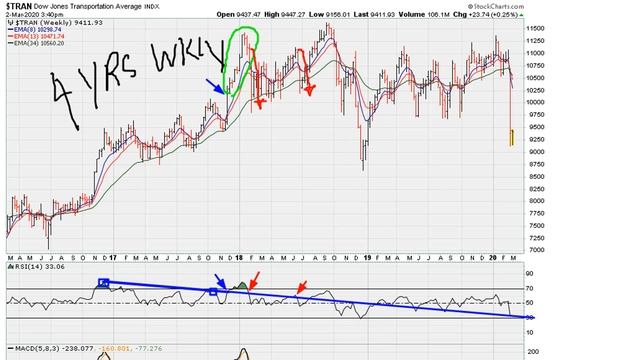Click the INDX exchange label
640x360 pixels.
152,7
